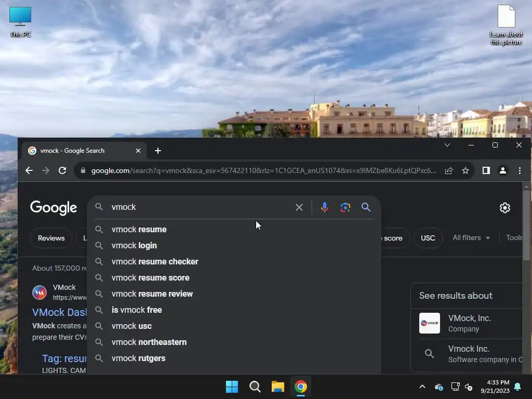Open Google quick settings gear
Screen dimensions: 532x399
coord(505,208)
